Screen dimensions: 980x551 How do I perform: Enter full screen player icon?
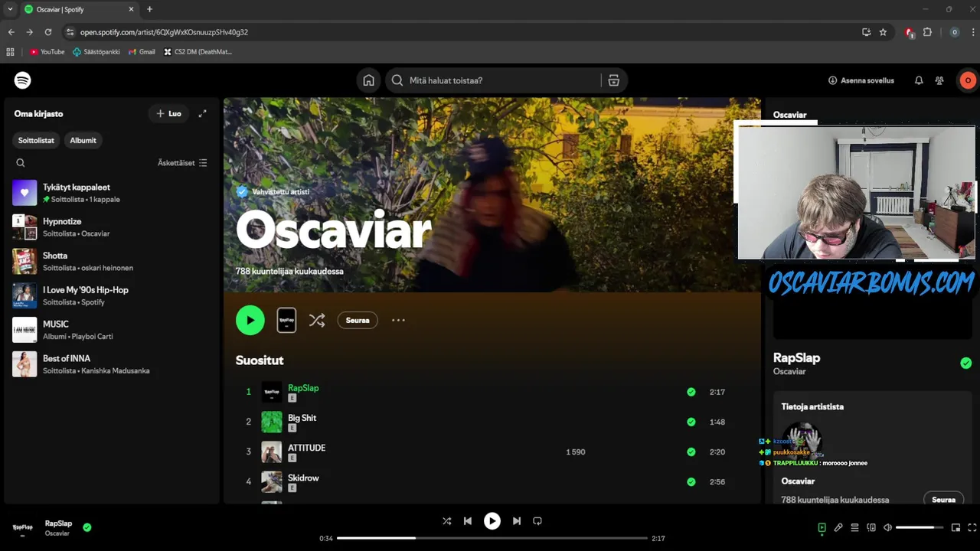point(972,527)
